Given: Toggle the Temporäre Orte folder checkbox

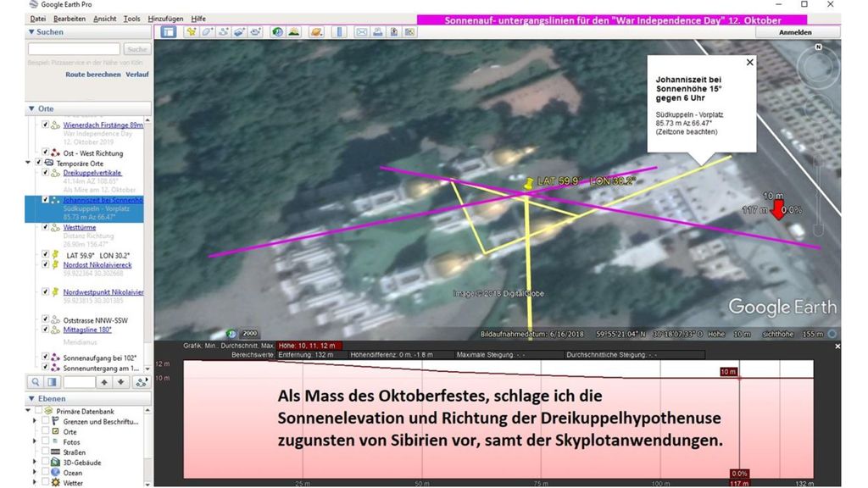Looking at the screenshot, I should pyautogui.click(x=38, y=163).
